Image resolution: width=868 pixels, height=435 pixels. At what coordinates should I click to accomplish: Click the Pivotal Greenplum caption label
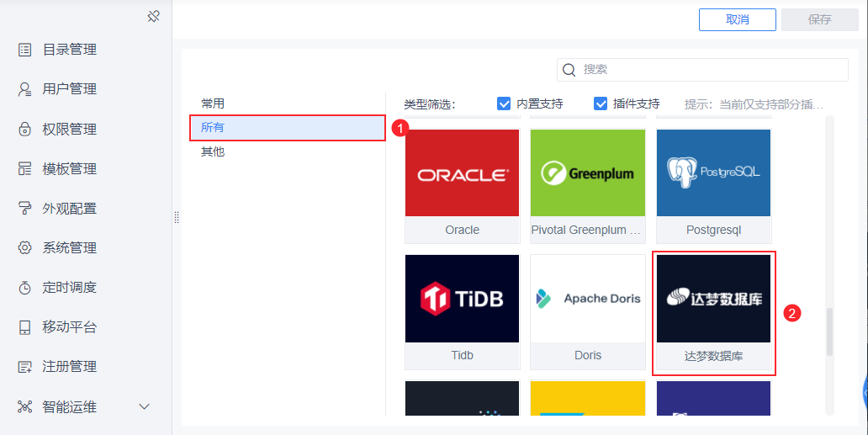[586, 231]
